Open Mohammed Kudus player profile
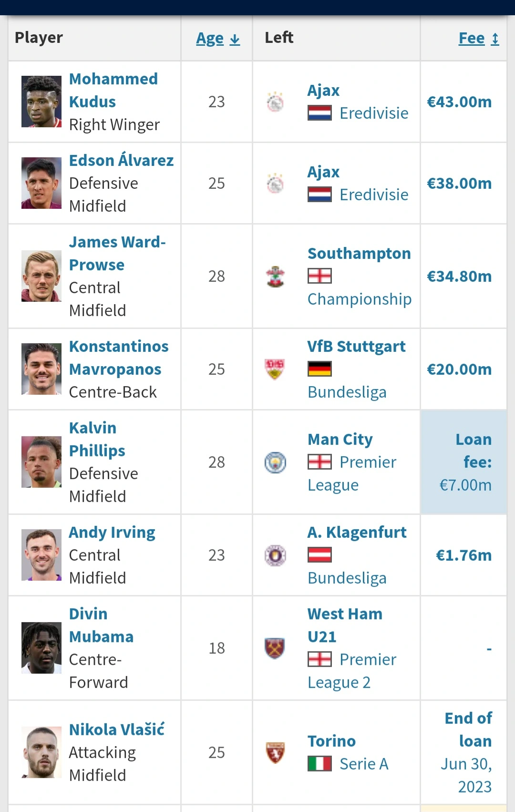515x812 pixels. coord(113,90)
